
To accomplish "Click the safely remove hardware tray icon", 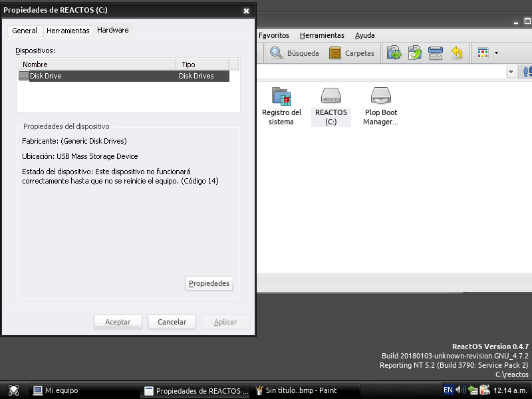I will [x=485, y=390].
